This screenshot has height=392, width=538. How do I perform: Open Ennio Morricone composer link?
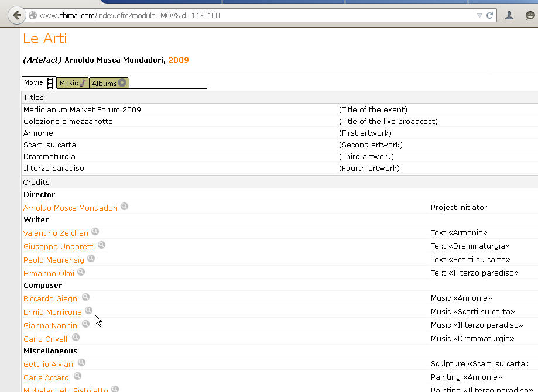[53, 312]
